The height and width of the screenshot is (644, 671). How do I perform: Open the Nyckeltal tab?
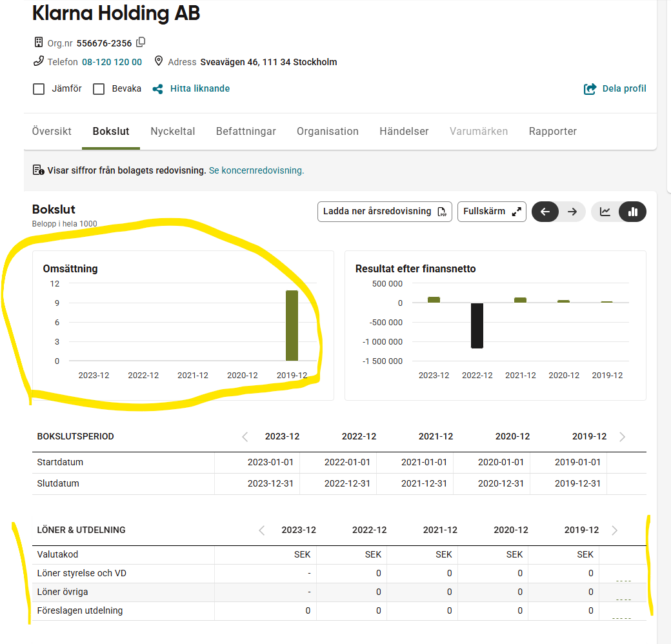(173, 132)
